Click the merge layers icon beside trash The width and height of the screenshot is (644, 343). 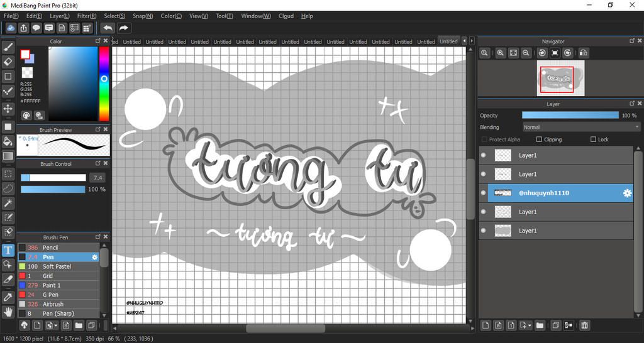click(x=569, y=325)
